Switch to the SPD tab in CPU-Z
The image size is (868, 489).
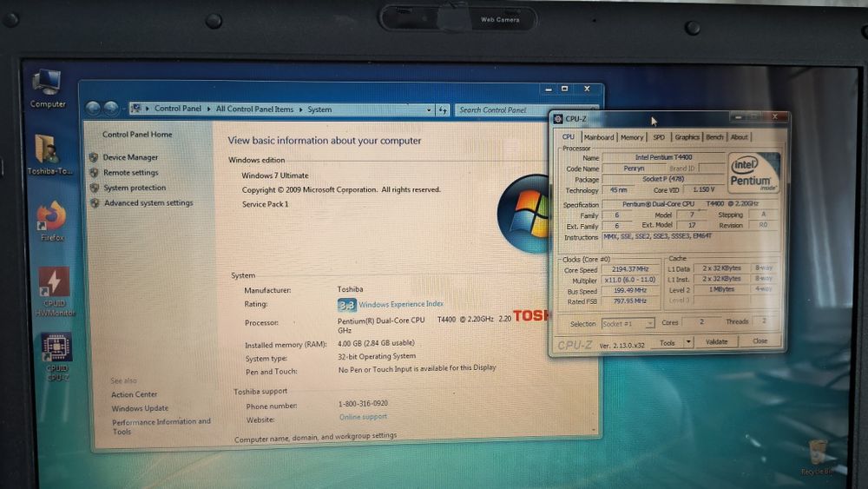pos(659,137)
